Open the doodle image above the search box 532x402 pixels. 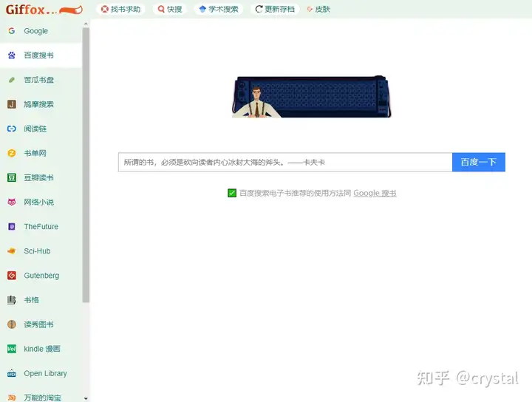(x=312, y=97)
